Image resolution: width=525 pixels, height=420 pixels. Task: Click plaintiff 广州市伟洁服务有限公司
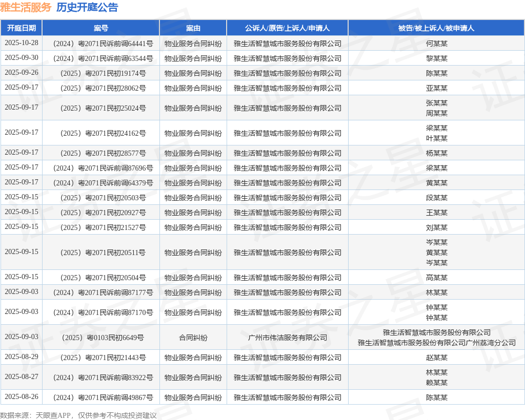(287, 338)
